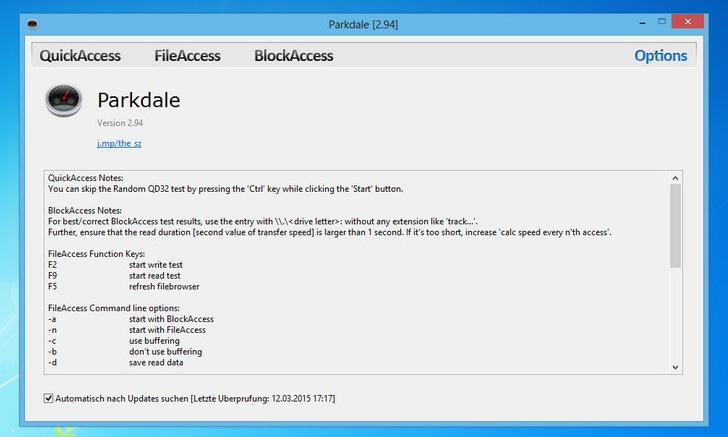
Task: Click the '-a start with BlockAccess' line
Action: (x=131, y=319)
